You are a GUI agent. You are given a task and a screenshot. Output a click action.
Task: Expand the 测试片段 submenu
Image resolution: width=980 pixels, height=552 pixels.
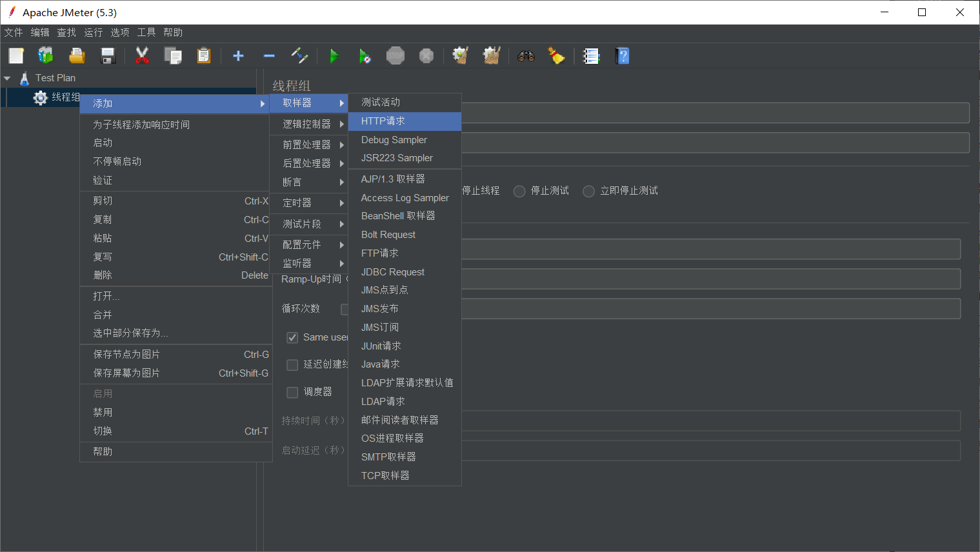[x=308, y=224]
